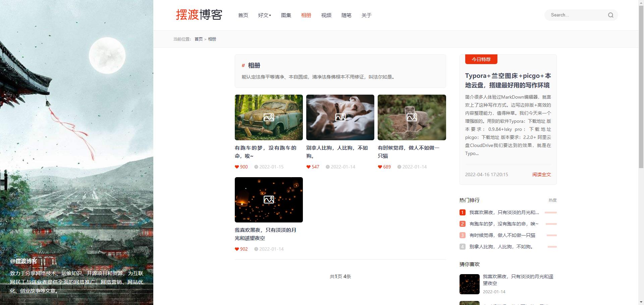Open the 首页 navigation item

(x=243, y=15)
